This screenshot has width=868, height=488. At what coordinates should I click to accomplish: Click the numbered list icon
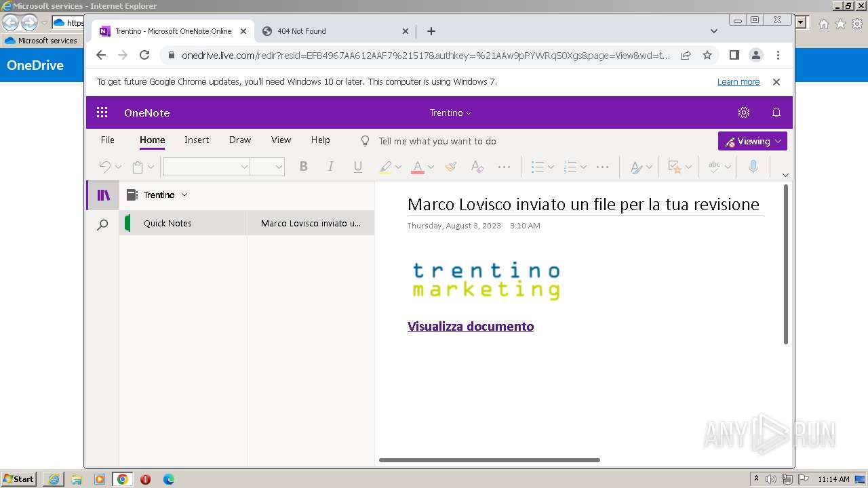[570, 167]
